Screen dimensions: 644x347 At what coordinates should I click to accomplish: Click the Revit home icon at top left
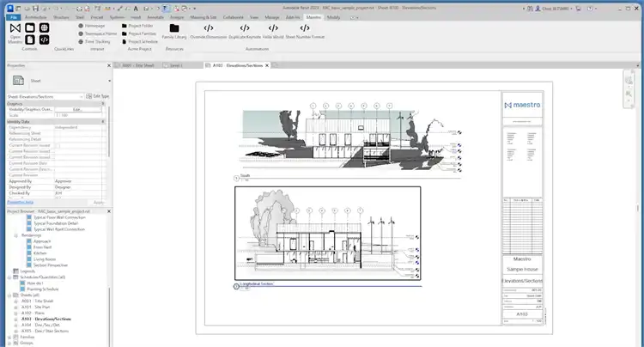[x=10, y=9]
